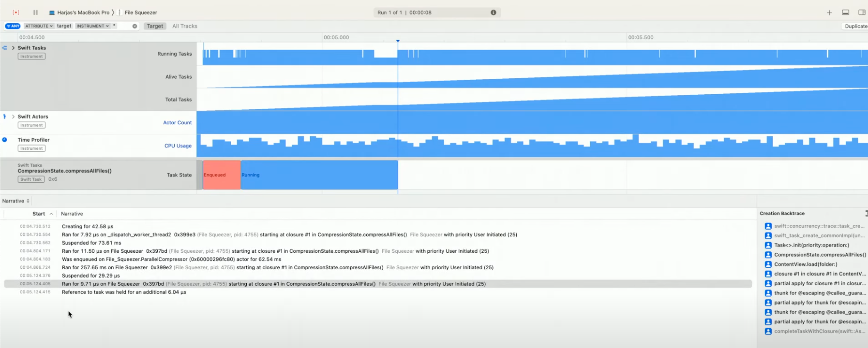
Task: Pause the recording with the pause button
Action: coord(35,13)
